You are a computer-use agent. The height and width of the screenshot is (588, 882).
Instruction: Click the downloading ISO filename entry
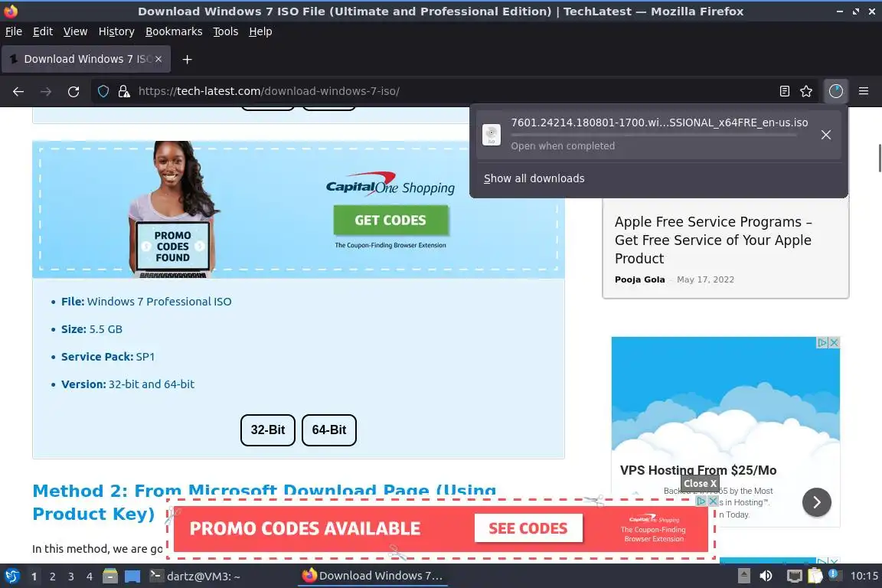pyautogui.click(x=658, y=135)
